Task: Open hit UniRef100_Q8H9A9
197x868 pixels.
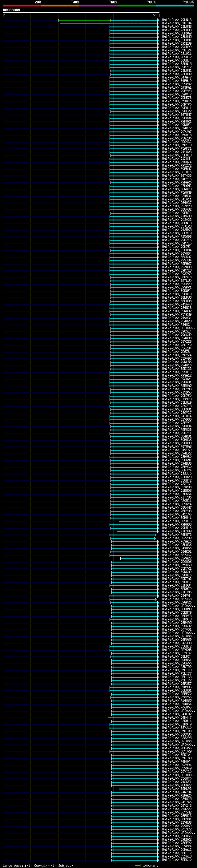Action: [x=176, y=33]
